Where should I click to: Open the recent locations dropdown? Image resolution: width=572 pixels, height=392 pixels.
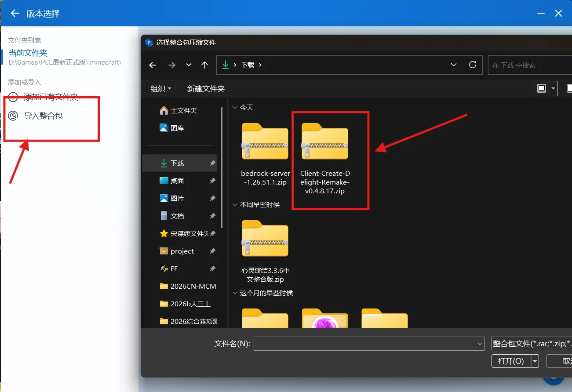click(x=189, y=65)
